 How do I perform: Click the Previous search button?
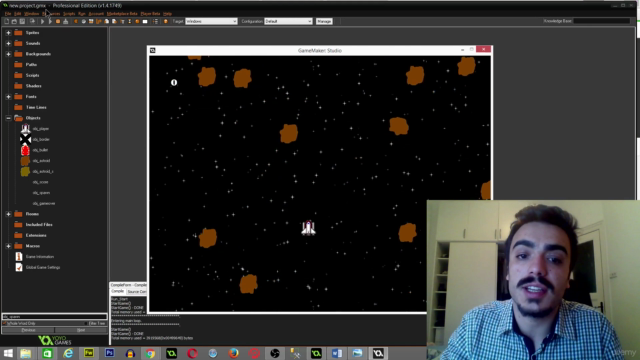click(x=28, y=330)
